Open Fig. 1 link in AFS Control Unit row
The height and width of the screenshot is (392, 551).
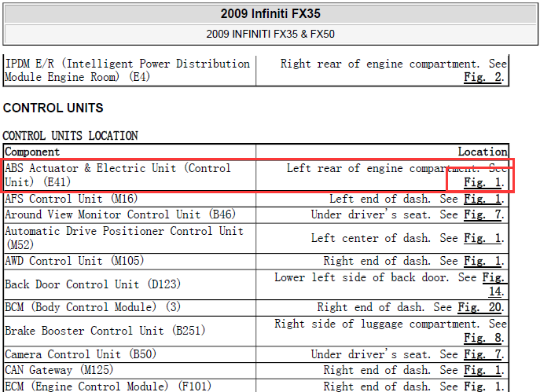pyautogui.click(x=483, y=200)
